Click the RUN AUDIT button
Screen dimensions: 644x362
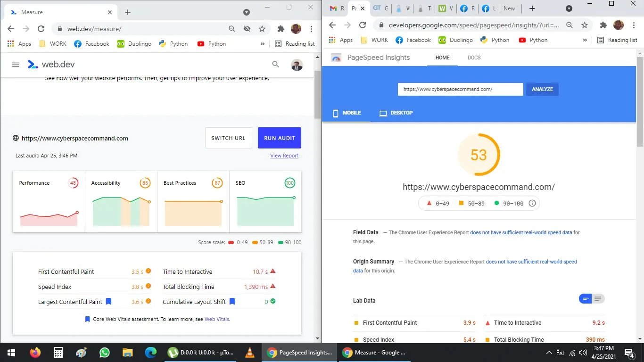[280, 138]
